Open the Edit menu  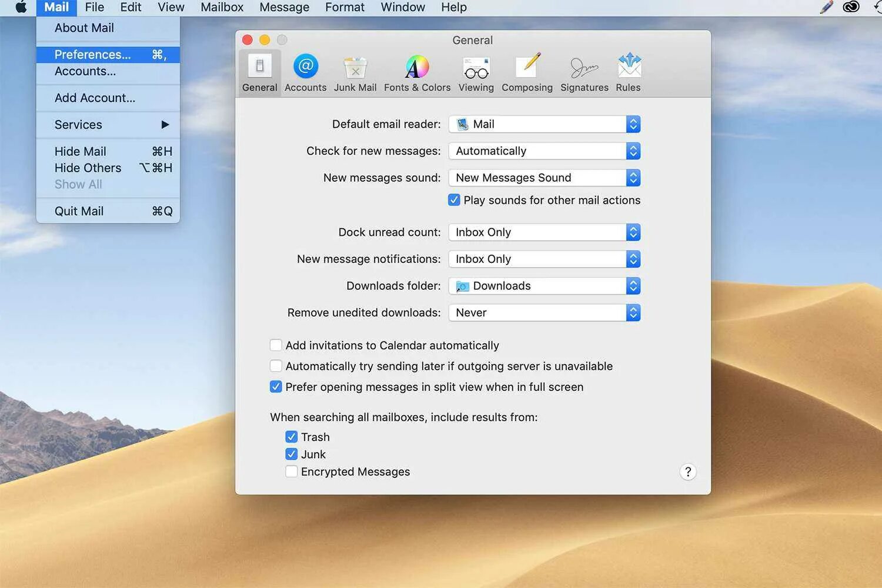131,7
